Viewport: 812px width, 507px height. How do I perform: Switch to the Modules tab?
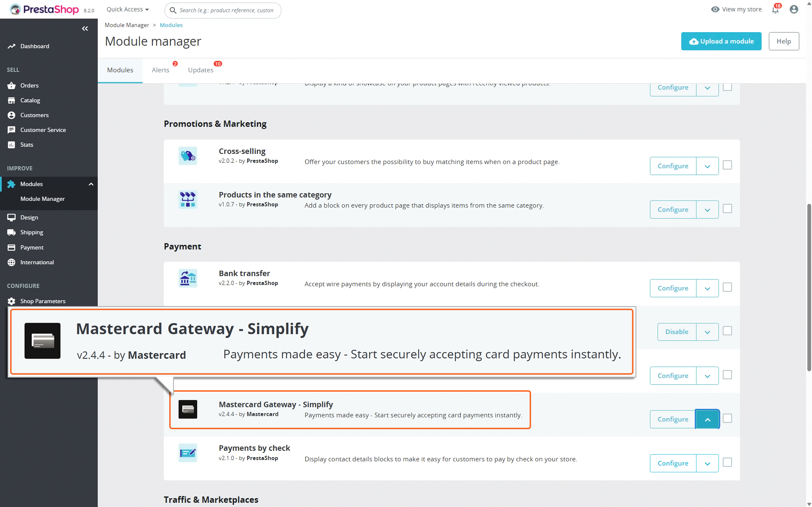pyautogui.click(x=120, y=70)
